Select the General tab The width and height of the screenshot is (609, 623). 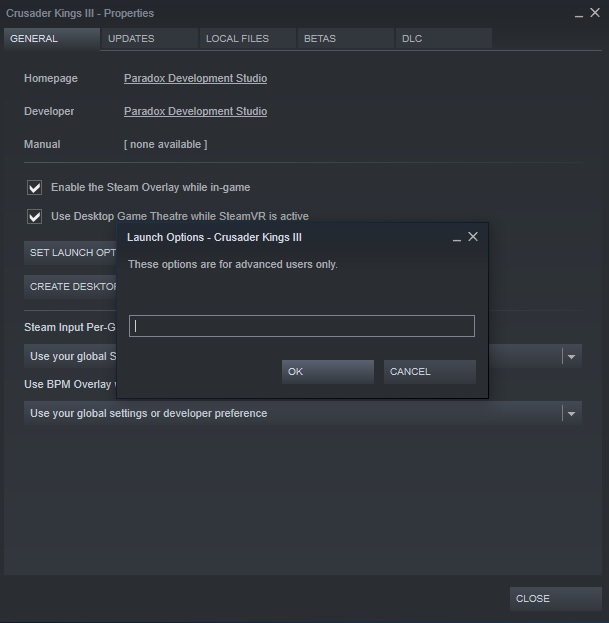[34, 39]
